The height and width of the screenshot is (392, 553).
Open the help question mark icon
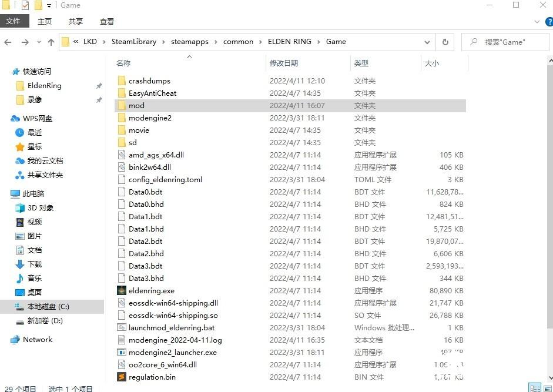(547, 22)
